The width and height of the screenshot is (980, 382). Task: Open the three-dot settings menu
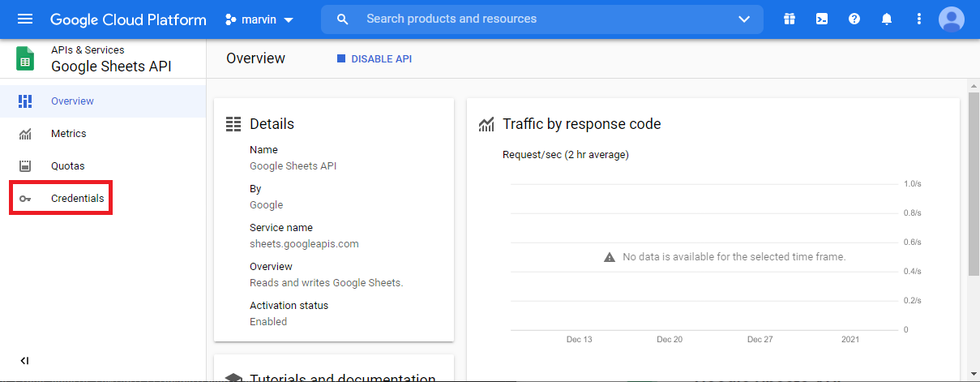click(x=919, y=19)
